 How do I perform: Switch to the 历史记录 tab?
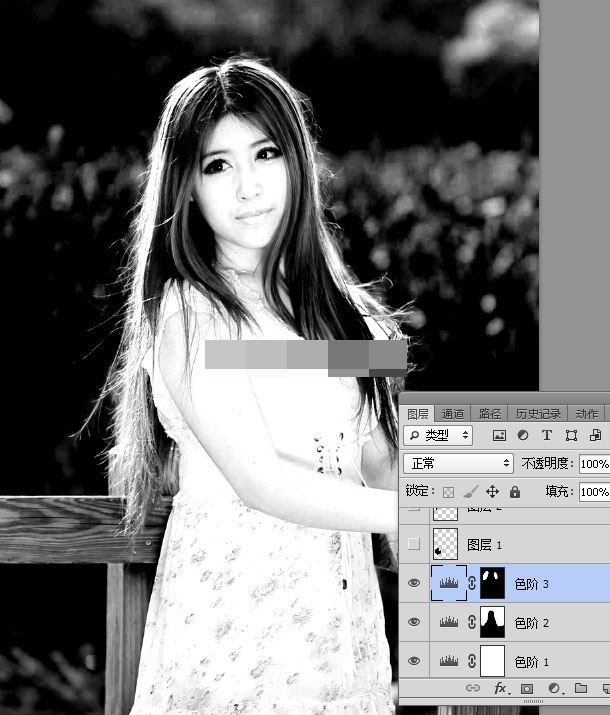[x=538, y=413]
